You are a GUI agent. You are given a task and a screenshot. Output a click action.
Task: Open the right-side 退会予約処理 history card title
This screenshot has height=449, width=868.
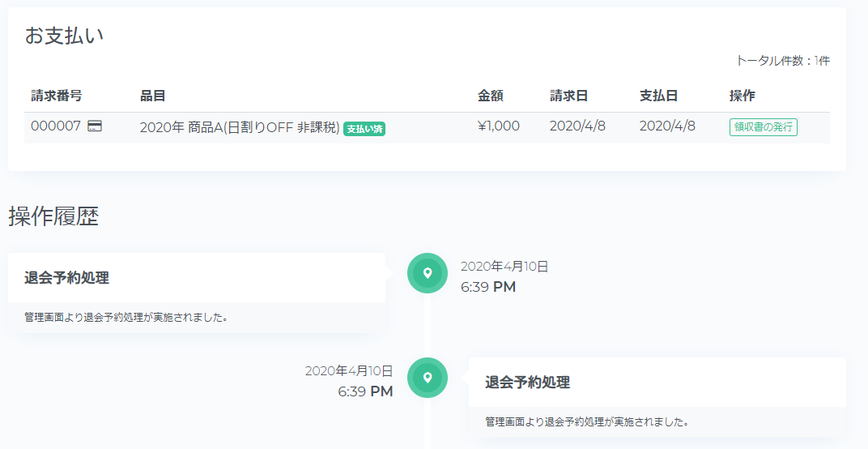click(x=528, y=382)
